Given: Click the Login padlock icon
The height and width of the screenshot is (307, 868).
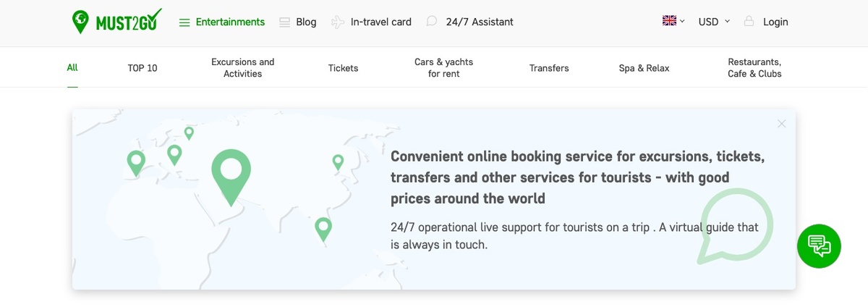Looking at the screenshot, I should pyautogui.click(x=749, y=22).
